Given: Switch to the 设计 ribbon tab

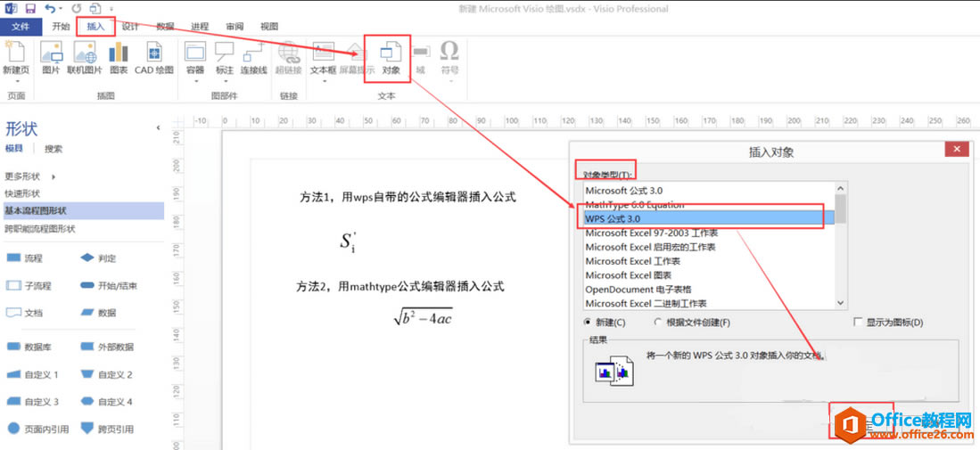Looking at the screenshot, I should click(x=130, y=26).
